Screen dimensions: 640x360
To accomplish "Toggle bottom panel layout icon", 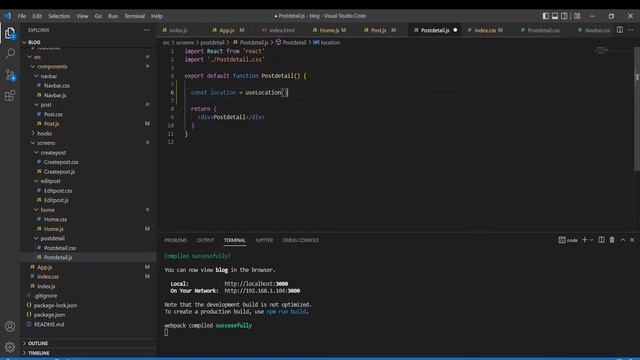I will pos(555,16).
